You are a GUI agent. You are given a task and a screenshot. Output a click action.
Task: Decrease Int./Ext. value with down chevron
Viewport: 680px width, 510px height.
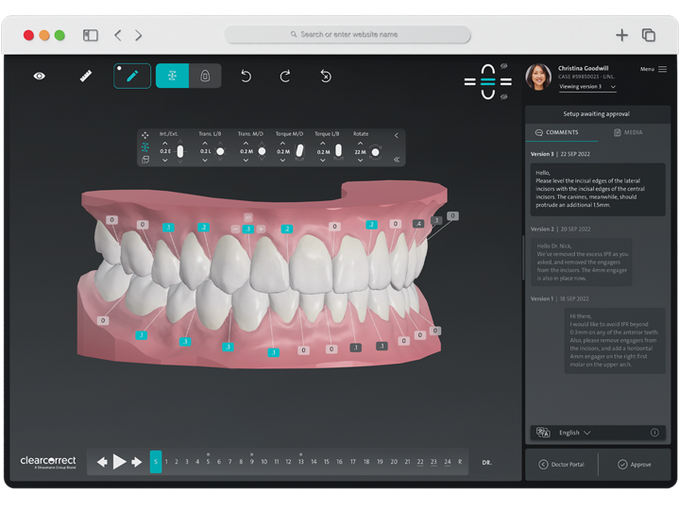(x=165, y=160)
